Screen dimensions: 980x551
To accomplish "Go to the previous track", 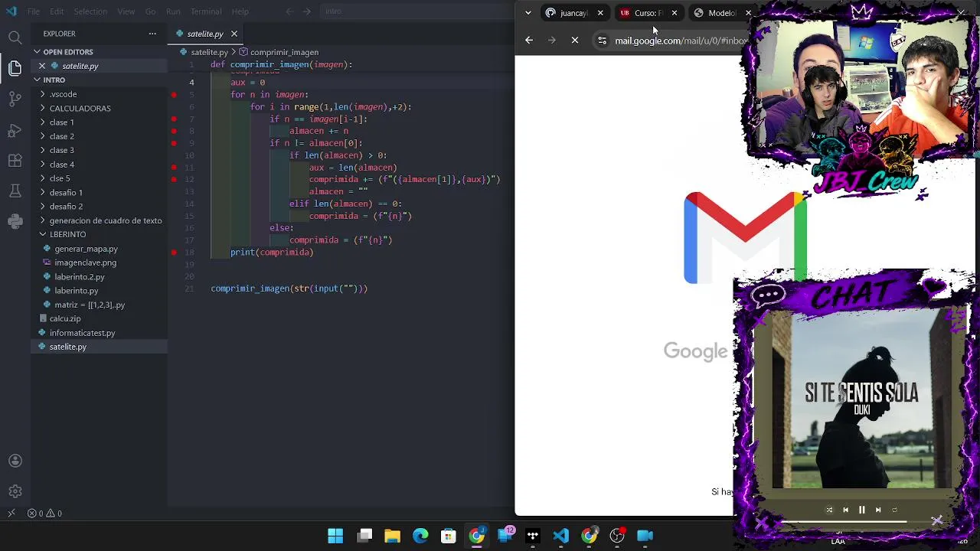I will tap(845, 510).
